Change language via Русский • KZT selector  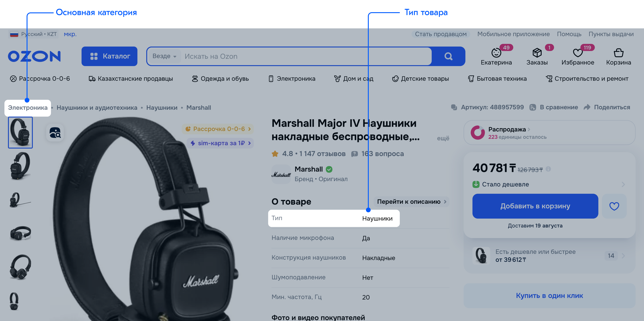point(33,34)
